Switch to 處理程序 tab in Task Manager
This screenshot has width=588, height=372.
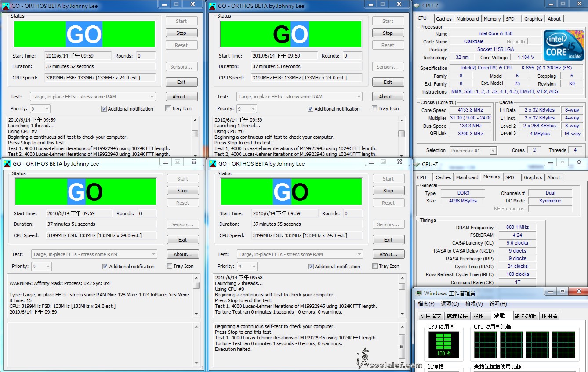(x=457, y=316)
